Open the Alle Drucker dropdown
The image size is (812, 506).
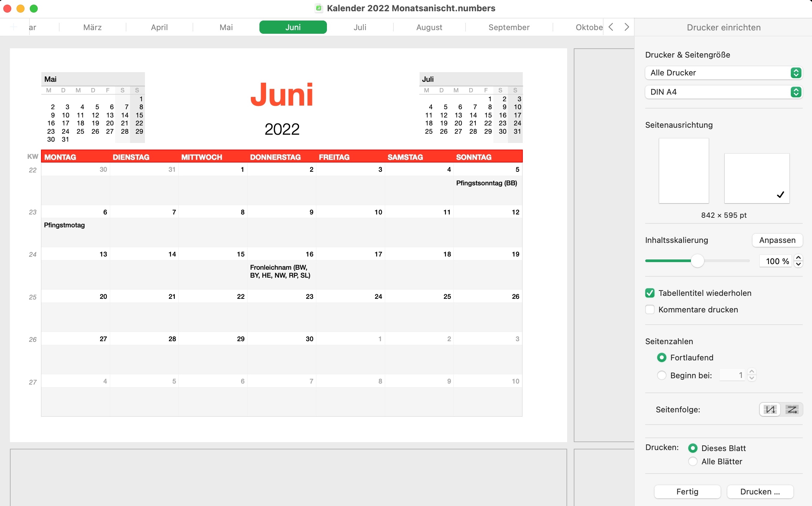click(723, 72)
